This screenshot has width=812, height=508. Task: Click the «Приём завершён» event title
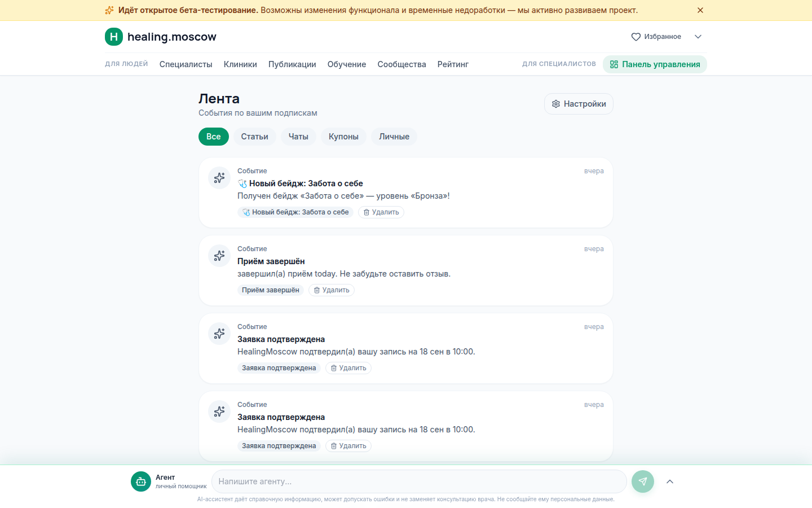271,261
